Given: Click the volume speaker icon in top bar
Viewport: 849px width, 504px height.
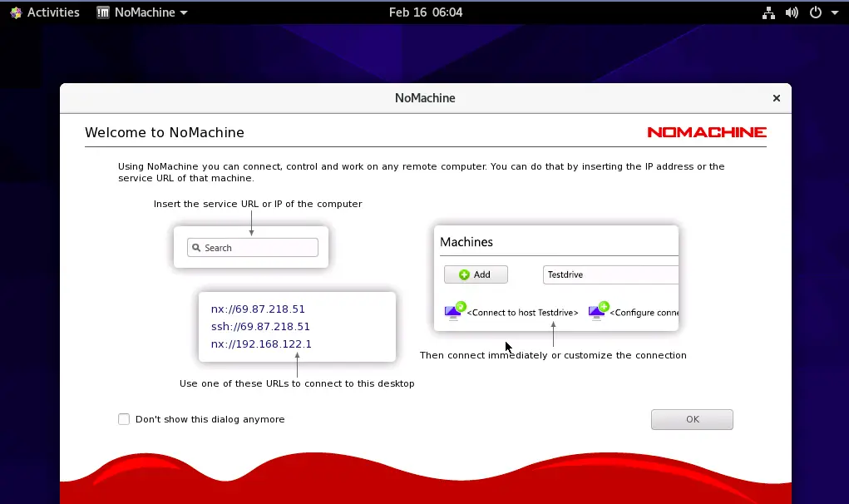Looking at the screenshot, I should point(791,12).
